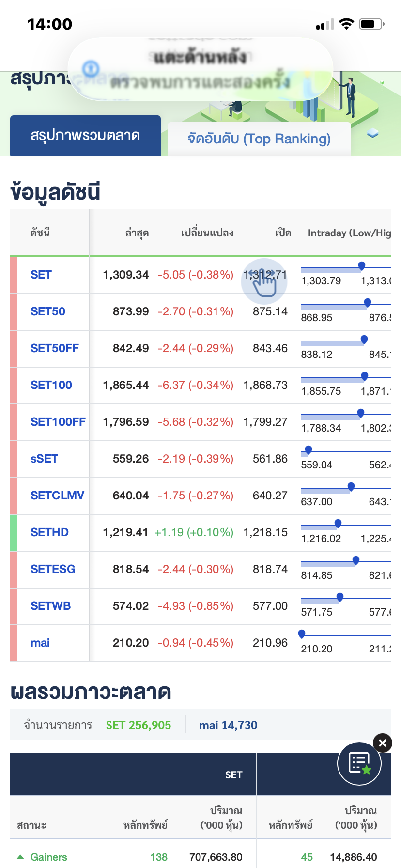Tap the Intraday (Low/High) column header
The image size is (401, 868).
click(x=349, y=233)
